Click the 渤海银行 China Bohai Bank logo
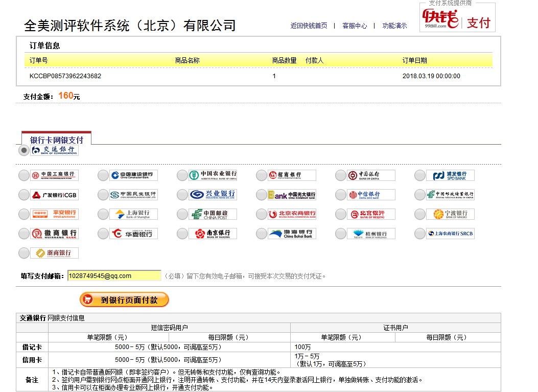This screenshot has height=392, width=538. point(292,234)
